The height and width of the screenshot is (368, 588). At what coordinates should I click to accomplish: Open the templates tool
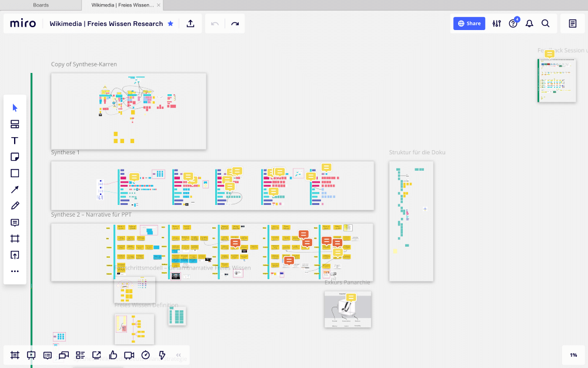pos(15,124)
